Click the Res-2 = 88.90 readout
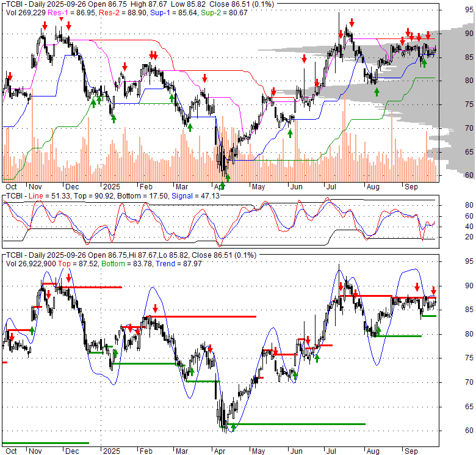Screen dimensions: 476x455 [123, 13]
